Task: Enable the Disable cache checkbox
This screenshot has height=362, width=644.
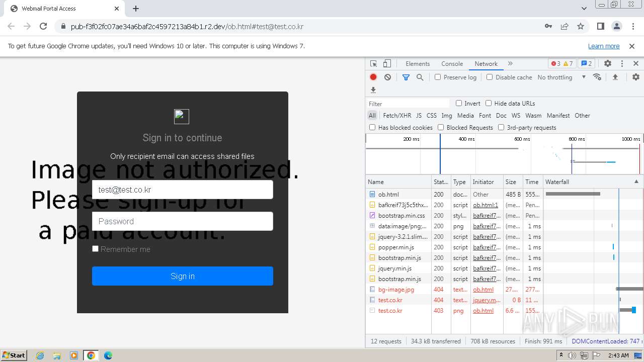Action: (x=490, y=77)
